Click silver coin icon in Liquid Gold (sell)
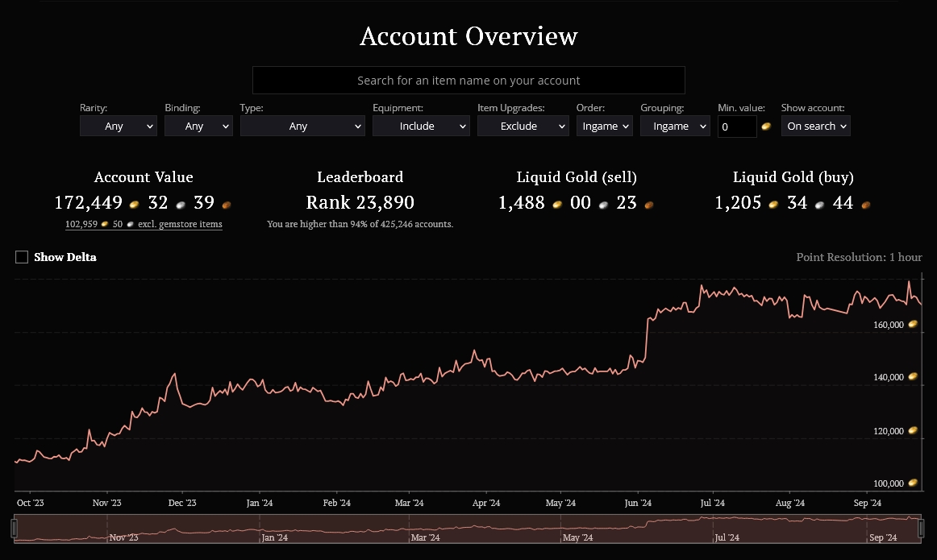The height and width of the screenshot is (560, 937). [603, 205]
